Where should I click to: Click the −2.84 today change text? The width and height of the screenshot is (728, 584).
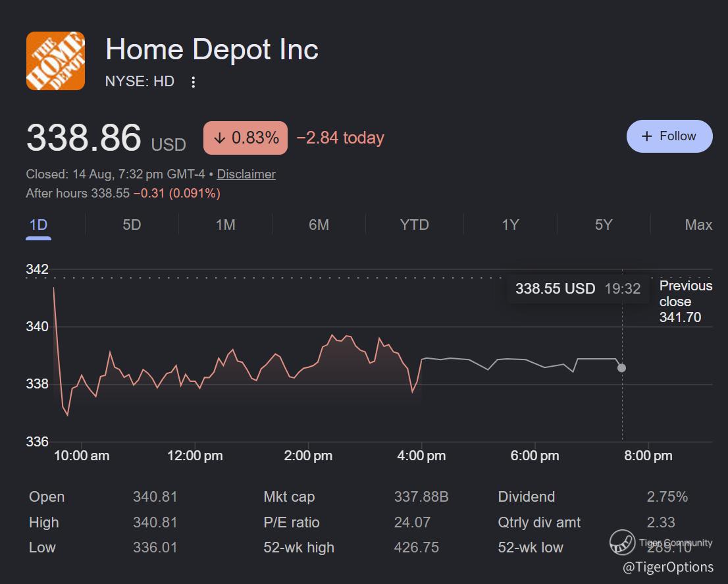click(x=340, y=138)
